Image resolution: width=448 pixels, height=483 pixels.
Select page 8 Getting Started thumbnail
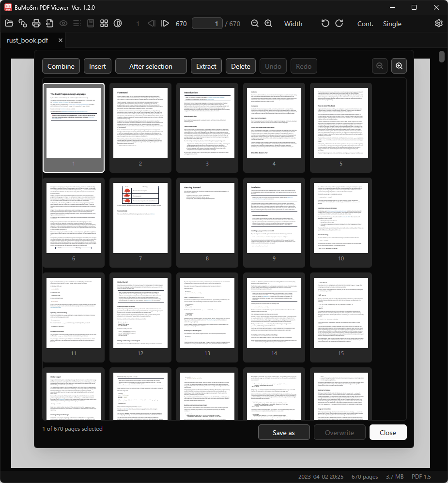click(207, 223)
